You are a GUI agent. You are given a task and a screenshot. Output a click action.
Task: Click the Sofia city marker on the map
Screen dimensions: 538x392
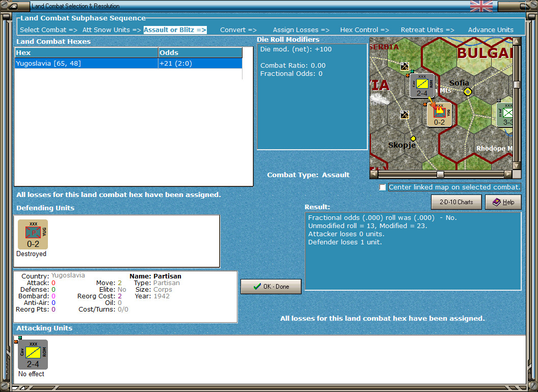click(x=468, y=92)
